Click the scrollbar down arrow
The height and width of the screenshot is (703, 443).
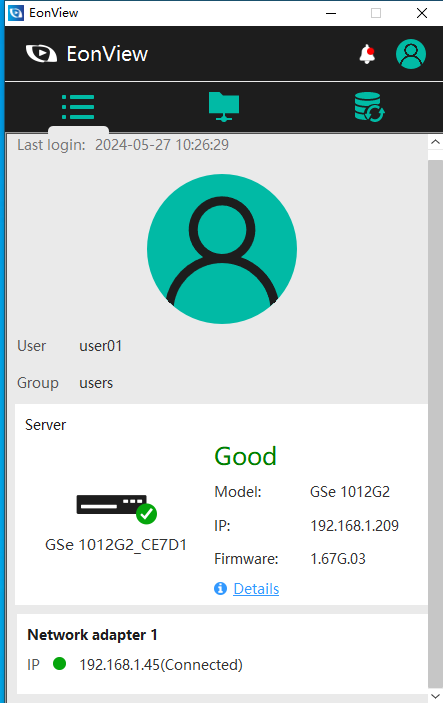[435, 696]
